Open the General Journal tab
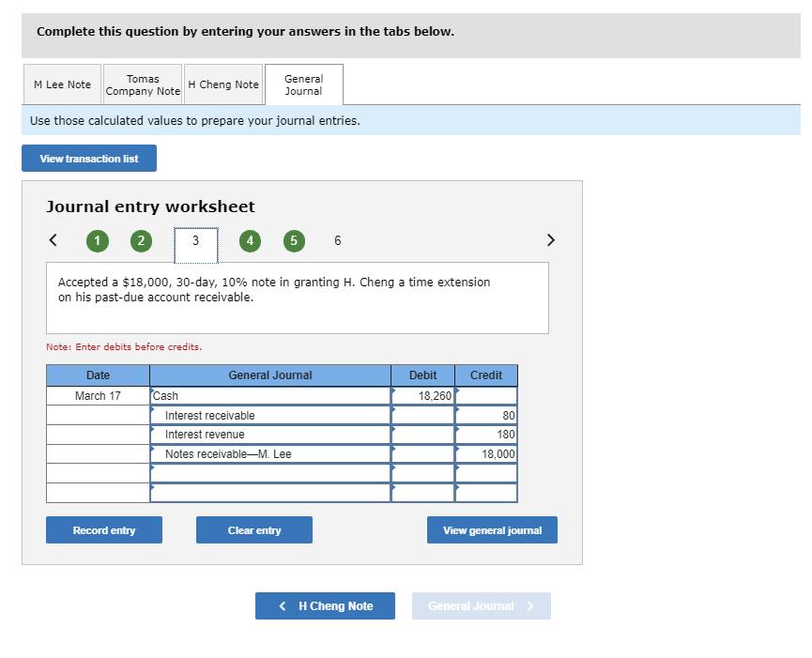This screenshot has width=812, height=658. click(303, 84)
